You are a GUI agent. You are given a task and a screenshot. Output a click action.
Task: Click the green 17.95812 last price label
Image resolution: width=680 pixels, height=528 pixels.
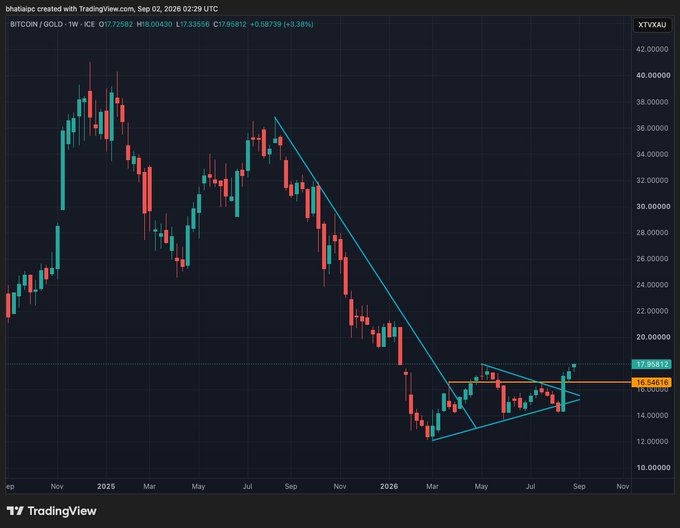coord(652,364)
